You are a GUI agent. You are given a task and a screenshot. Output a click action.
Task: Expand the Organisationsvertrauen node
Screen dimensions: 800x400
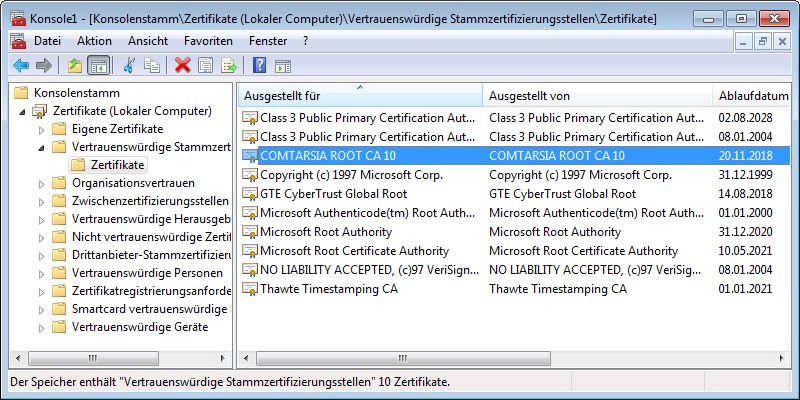42,183
